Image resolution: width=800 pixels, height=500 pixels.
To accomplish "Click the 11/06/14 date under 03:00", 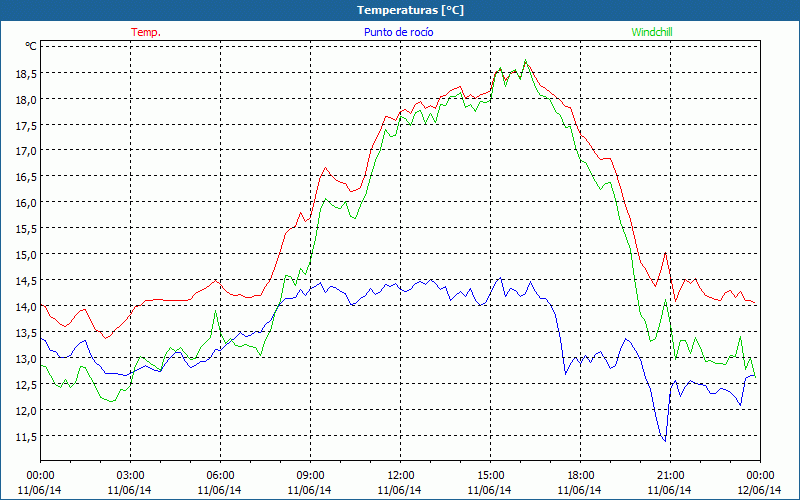I will [x=130, y=490].
